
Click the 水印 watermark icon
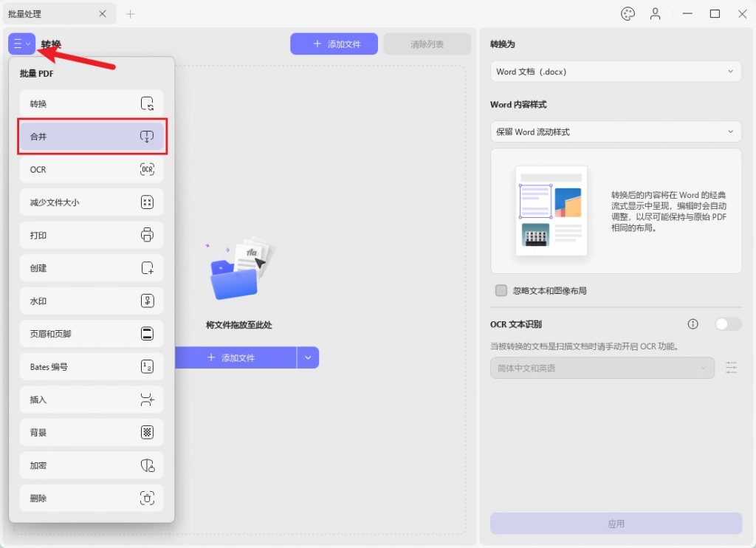click(147, 301)
